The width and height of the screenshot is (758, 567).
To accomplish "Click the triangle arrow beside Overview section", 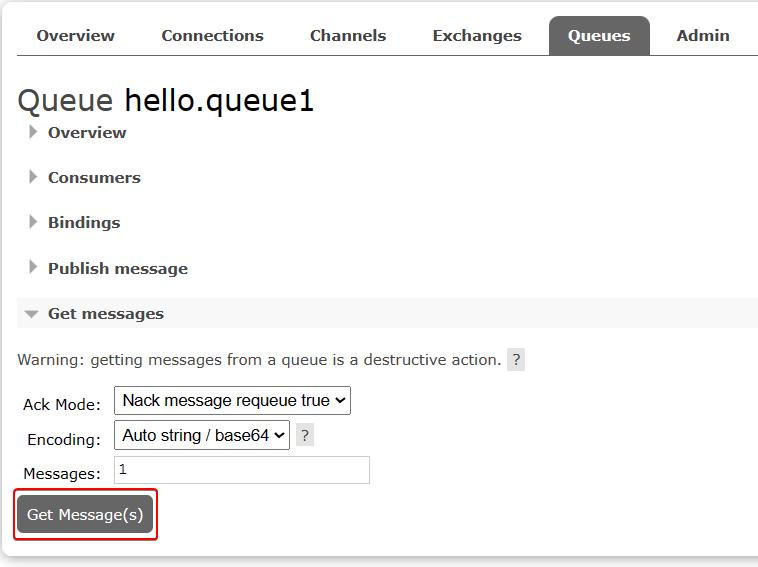I will pyautogui.click(x=33, y=132).
